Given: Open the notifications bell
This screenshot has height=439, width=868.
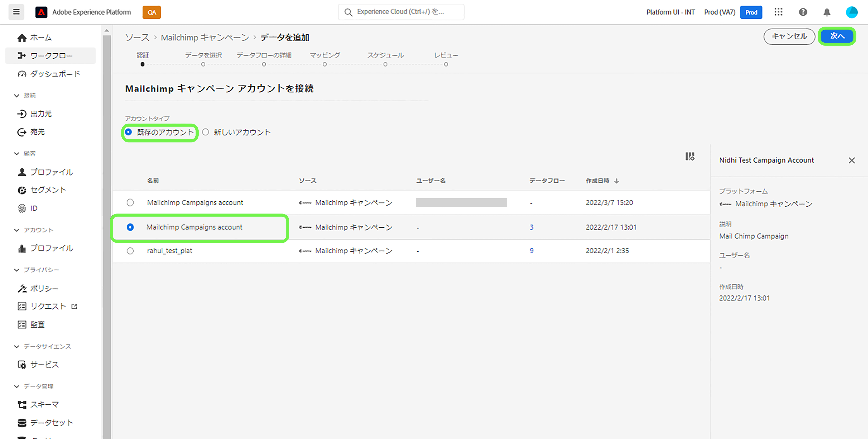Looking at the screenshot, I should click(x=827, y=12).
